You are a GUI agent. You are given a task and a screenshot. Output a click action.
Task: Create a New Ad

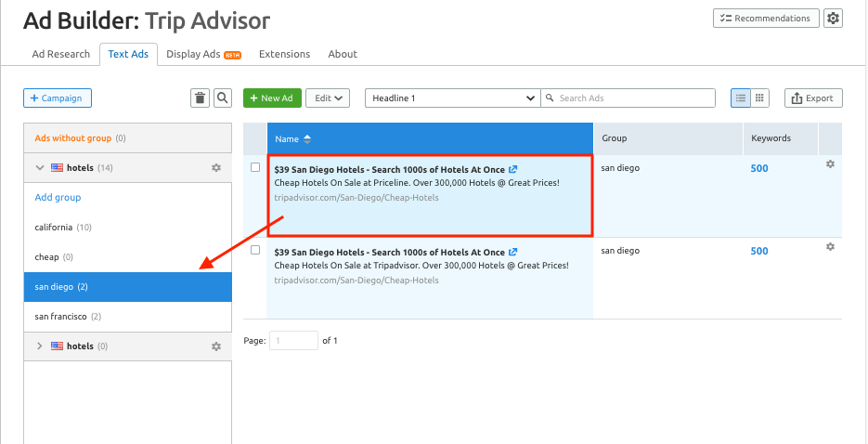pos(272,98)
